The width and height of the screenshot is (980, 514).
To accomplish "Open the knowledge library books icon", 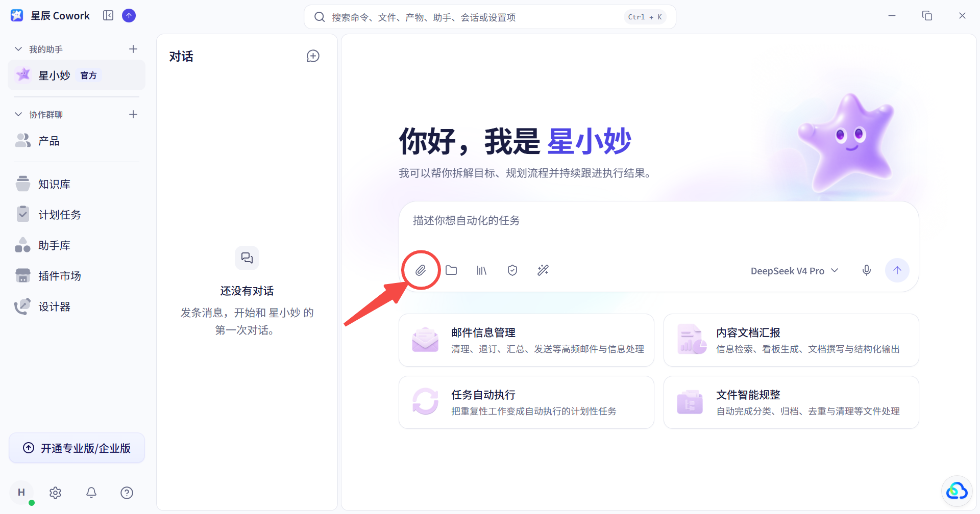I will [x=482, y=270].
